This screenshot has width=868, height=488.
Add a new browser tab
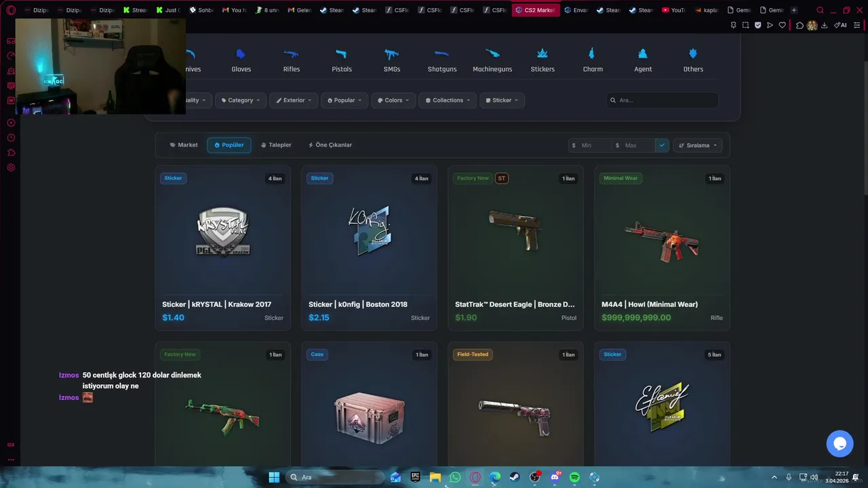click(x=794, y=10)
